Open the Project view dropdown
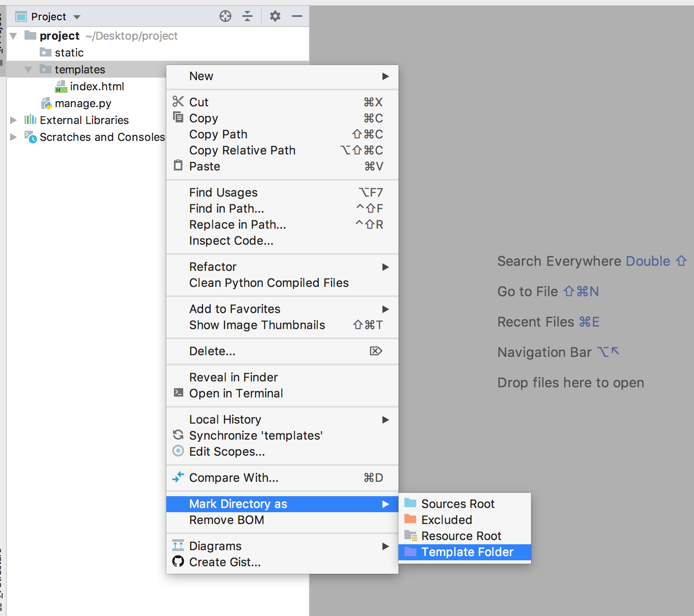Viewport: 694px width, 616px height. coord(76,17)
